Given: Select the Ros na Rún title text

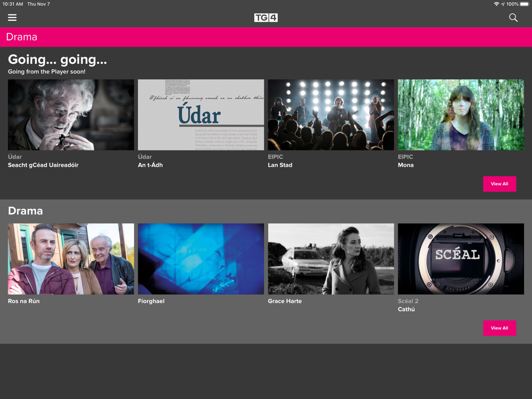Looking at the screenshot, I should click(24, 301).
